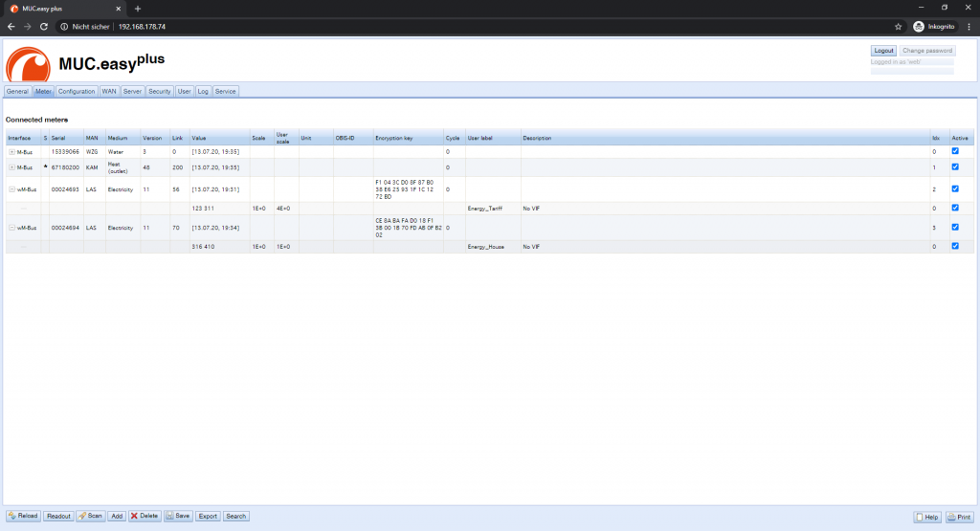The width and height of the screenshot is (980, 531).
Task: Expand the M-Bus meter 15339066 row
Action: [11, 152]
